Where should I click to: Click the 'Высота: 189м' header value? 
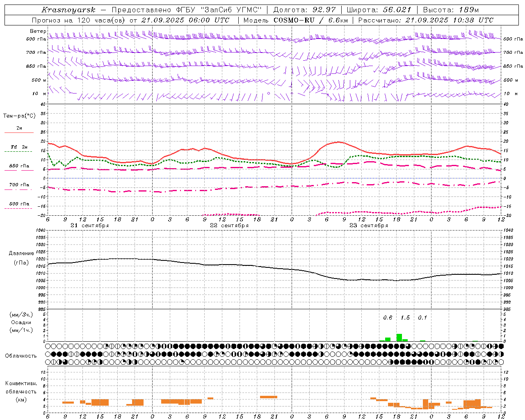(451, 10)
